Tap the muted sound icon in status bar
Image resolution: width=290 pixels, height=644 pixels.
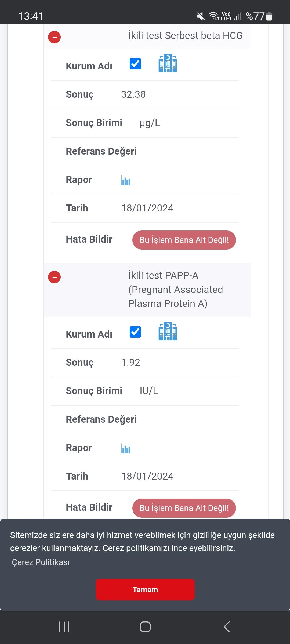point(200,17)
